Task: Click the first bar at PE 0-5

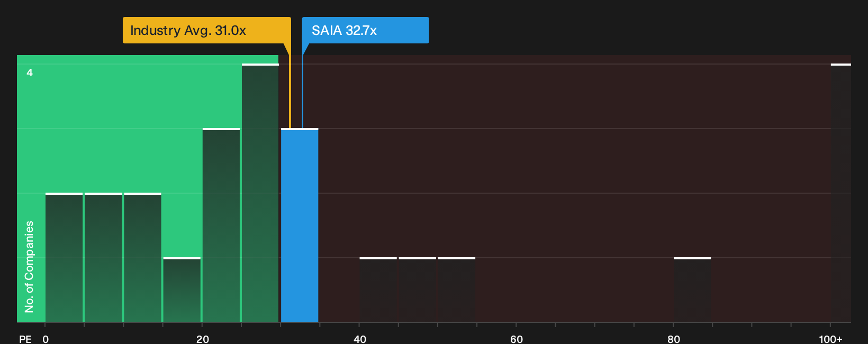Action: pos(64,258)
